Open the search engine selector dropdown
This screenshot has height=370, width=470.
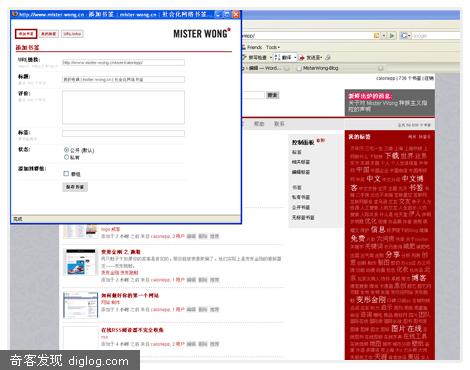[x=405, y=35]
